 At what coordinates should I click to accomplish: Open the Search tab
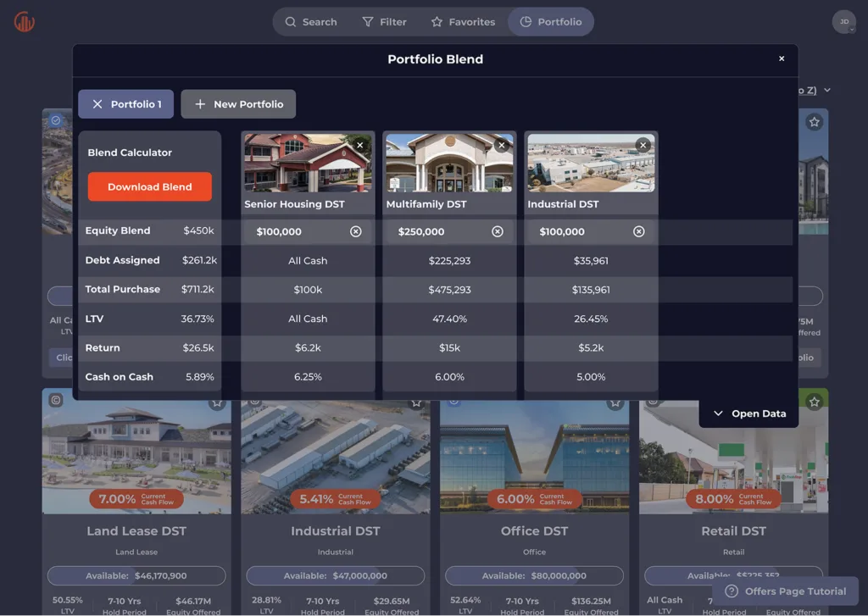pyautogui.click(x=311, y=22)
